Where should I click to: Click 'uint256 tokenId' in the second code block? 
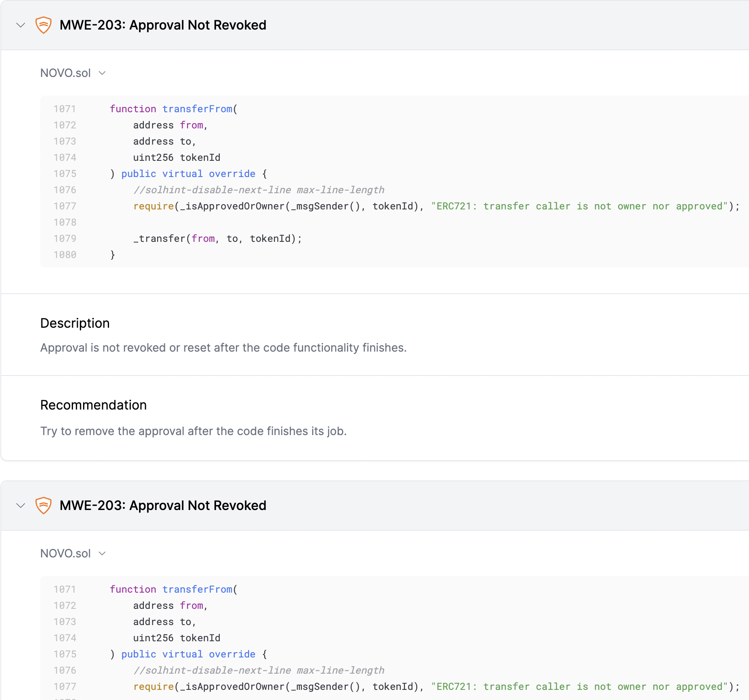click(177, 638)
